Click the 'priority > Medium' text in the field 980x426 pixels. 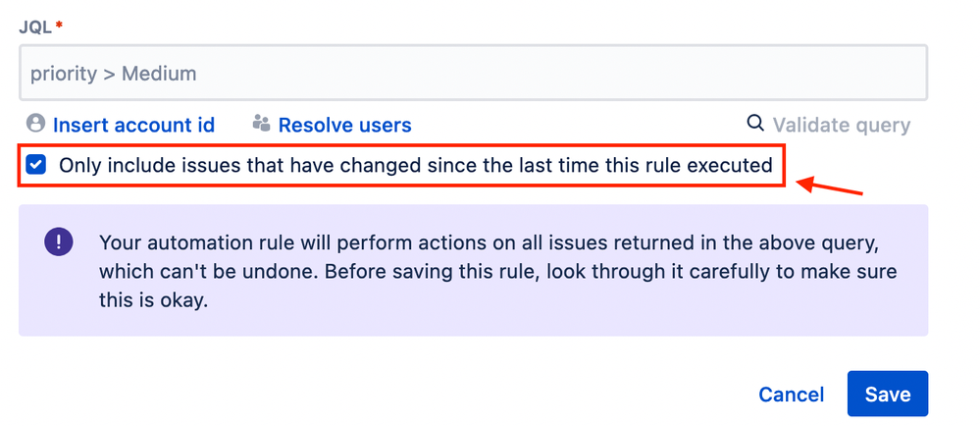click(113, 75)
